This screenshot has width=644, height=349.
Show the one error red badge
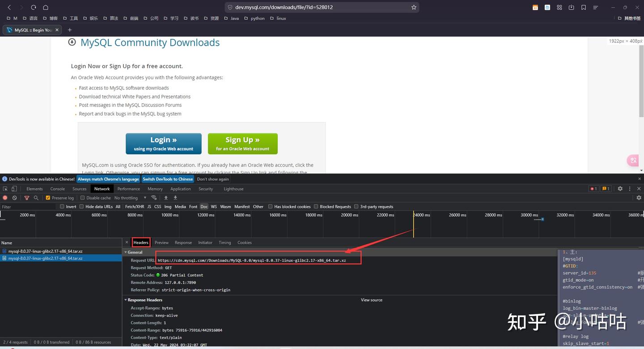click(593, 189)
